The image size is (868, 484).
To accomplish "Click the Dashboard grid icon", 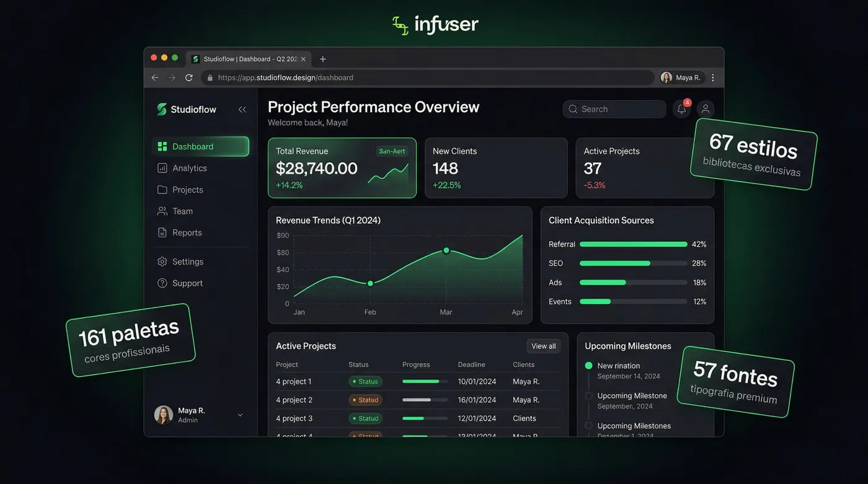I will coord(162,147).
